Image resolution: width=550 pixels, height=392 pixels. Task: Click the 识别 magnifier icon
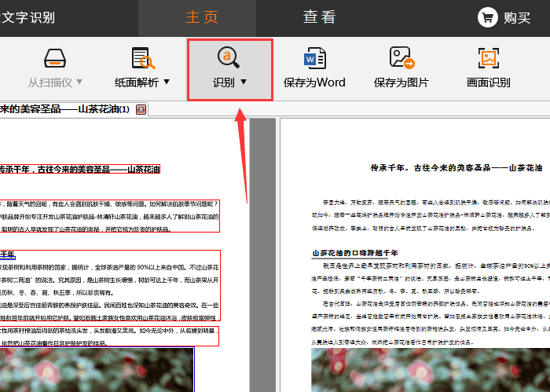[229, 57]
